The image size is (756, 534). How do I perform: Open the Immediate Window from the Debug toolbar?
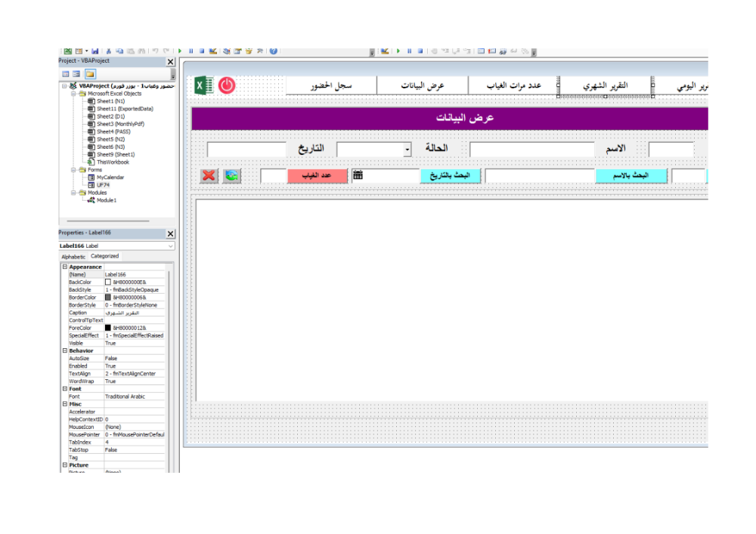tap(492, 51)
